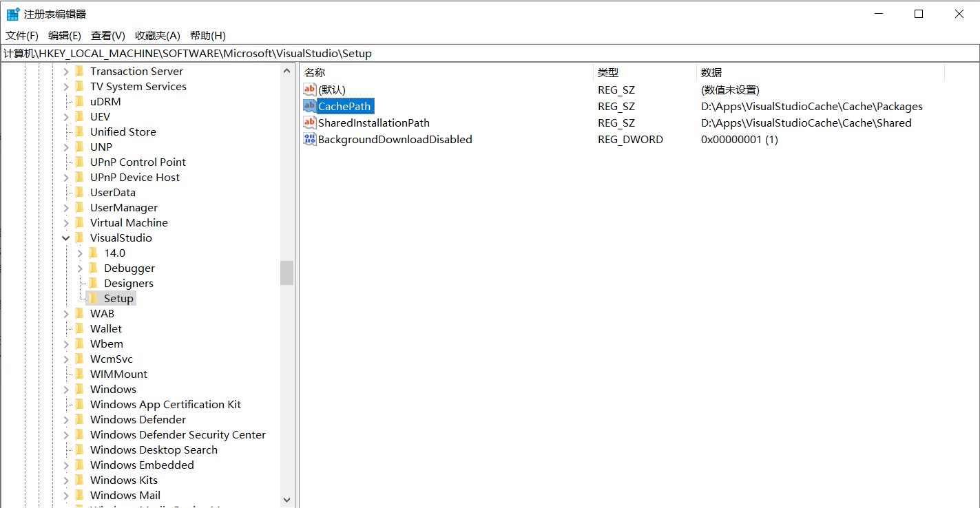
Task: Click the tree scrollbar up arrow
Action: click(287, 70)
